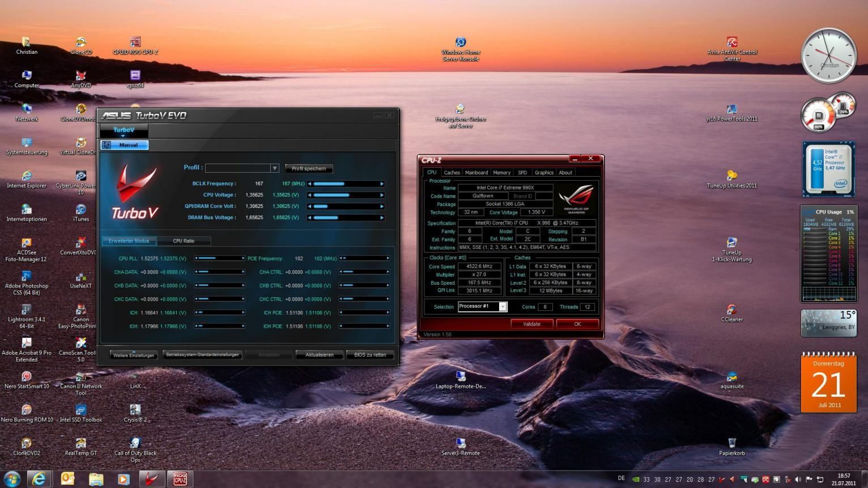Viewport: 868px width, 488px height.
Task: Open the jv16 PowerTools 2011 icon
Action: pos(732,112)
